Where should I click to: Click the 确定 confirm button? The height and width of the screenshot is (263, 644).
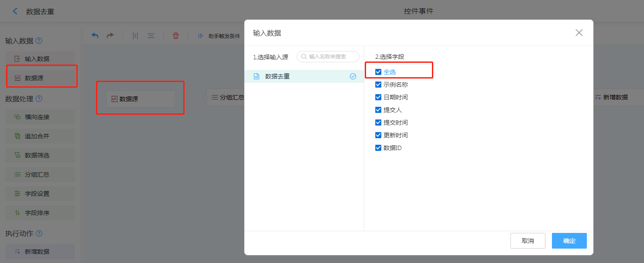(x=569, y=241)
